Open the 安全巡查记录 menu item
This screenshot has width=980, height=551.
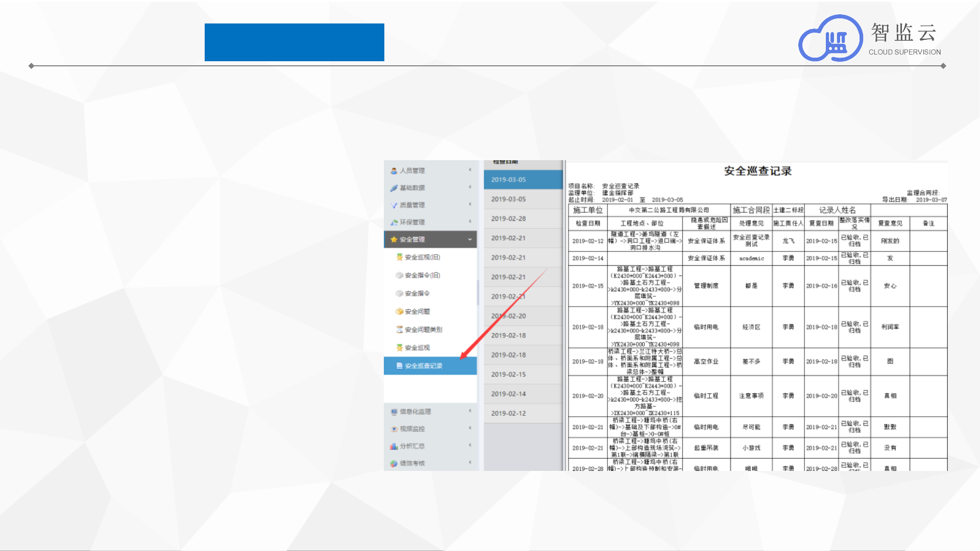[x=423, y=366]
